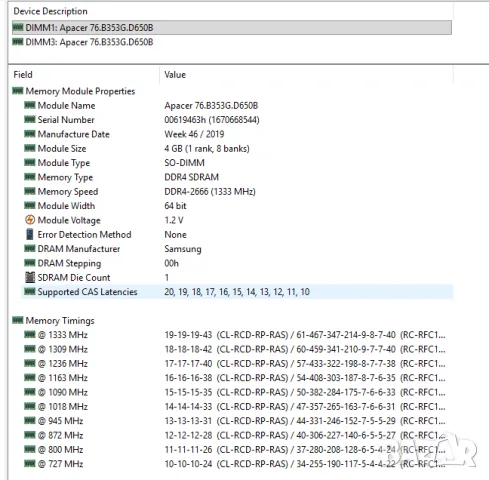Click the value 4 GB (1 rank, 8 banks)
The height and width of the screenshot is (480, 489).
click(207, 149)
